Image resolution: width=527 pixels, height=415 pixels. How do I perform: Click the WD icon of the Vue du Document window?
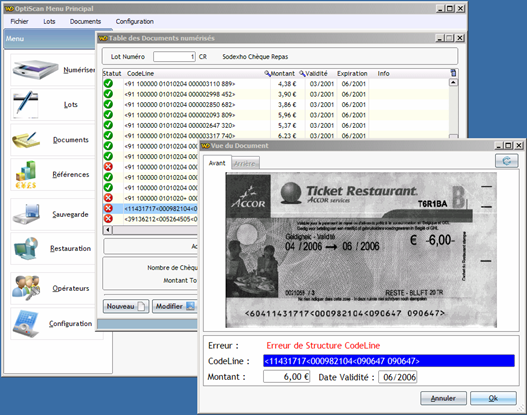(205, 146)
